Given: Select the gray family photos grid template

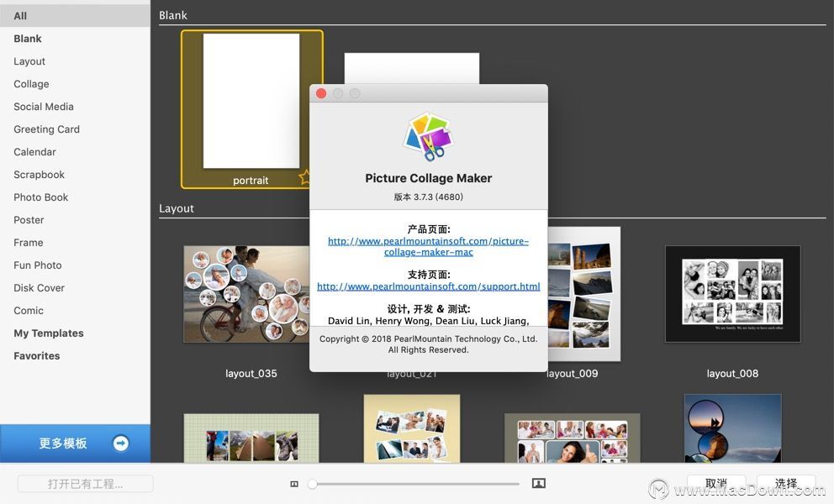Looking at the screenshot, I should tap(573, 438).
